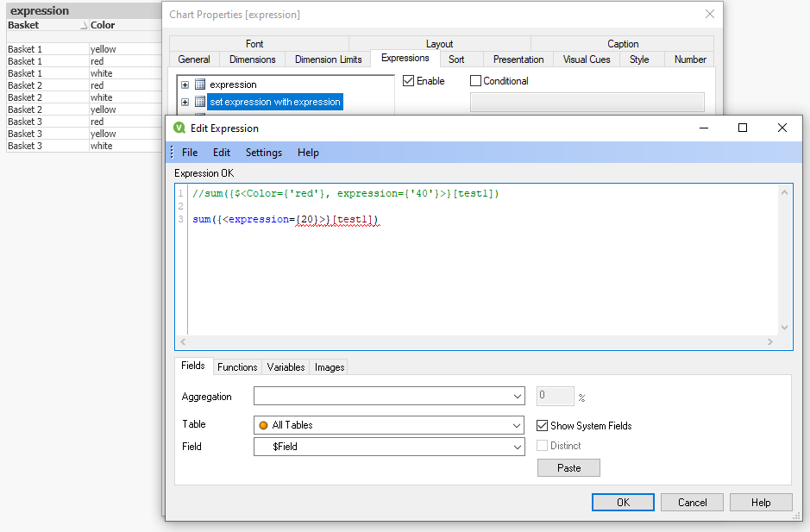This screenshot has height=532, width=810.
Task: Check the Conditional checkbox
Action: [475, 80]
